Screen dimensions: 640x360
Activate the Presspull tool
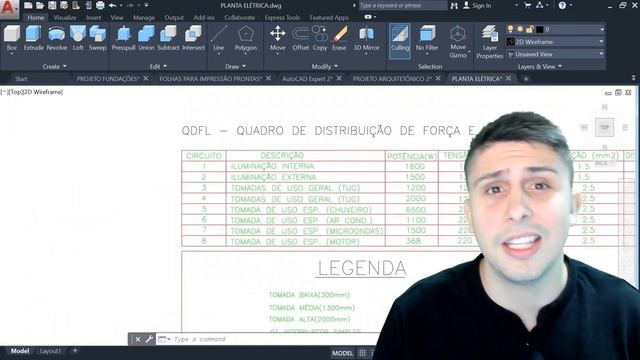coord(123,38)
